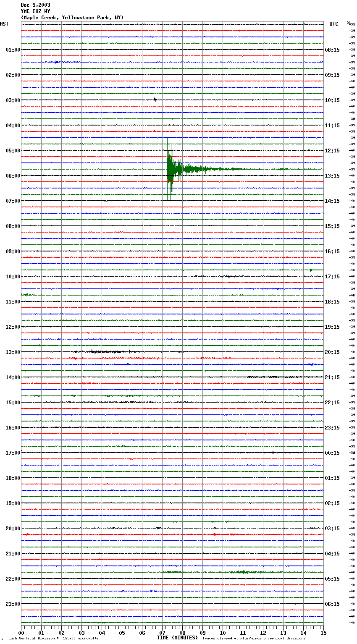This screenshot has width=357, height=644.
Task: Click the '15' minute axis tick label
Action: point(323,633)
